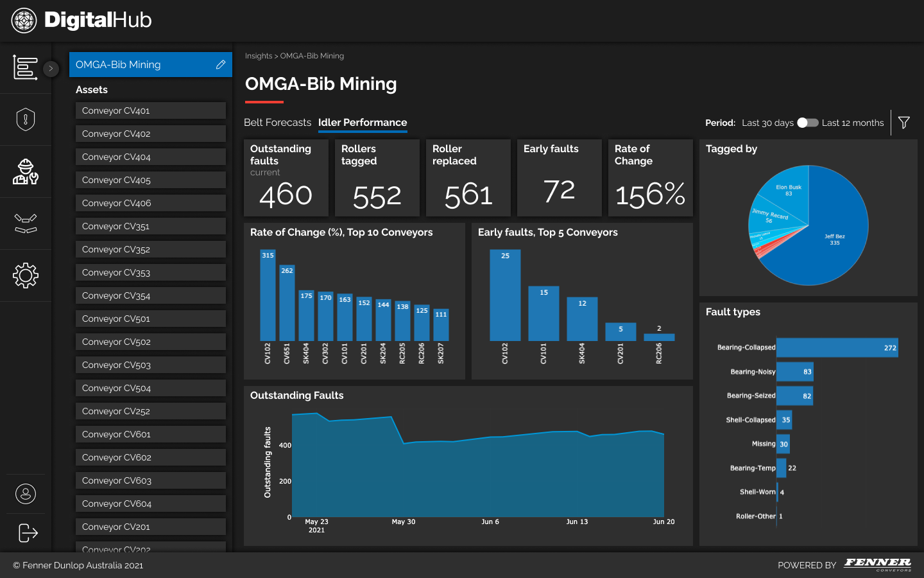Open the maintenance worker icon in sidebar
924x578 pixels.
pyautogui.click(x=25, y=171)
